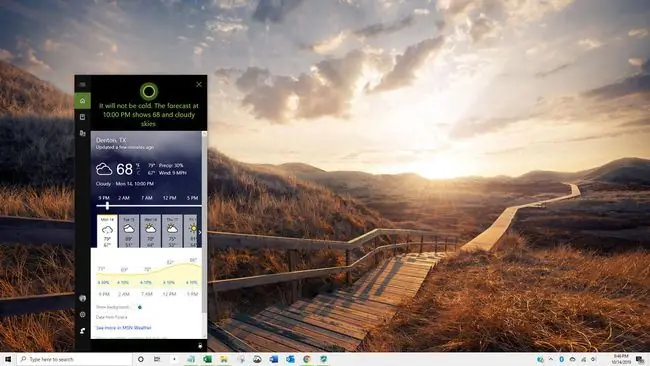Open Outlook from the taskbar
This screenshot has height=366, width=650.
290,359
